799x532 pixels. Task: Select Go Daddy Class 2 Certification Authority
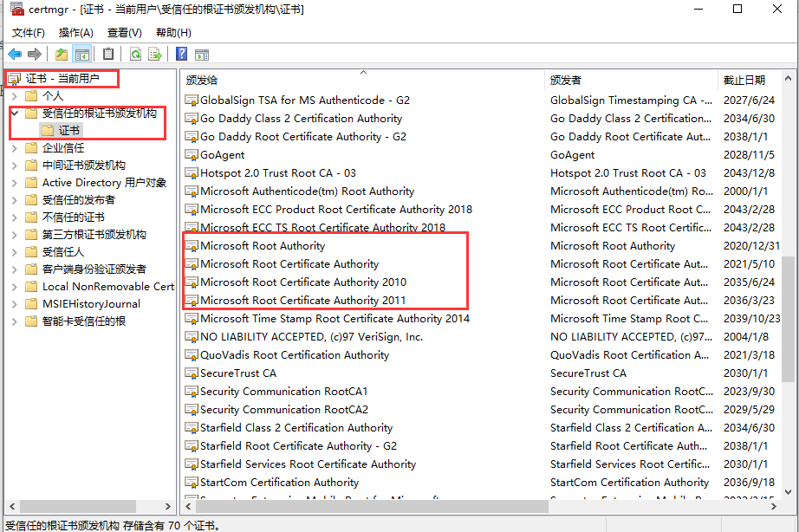(x=301, y=119)
